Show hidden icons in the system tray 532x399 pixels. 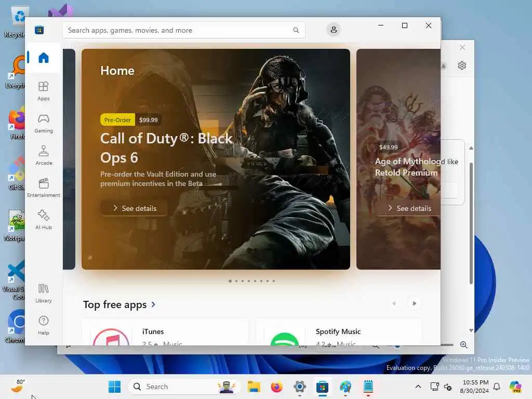[x=418, y=387]
